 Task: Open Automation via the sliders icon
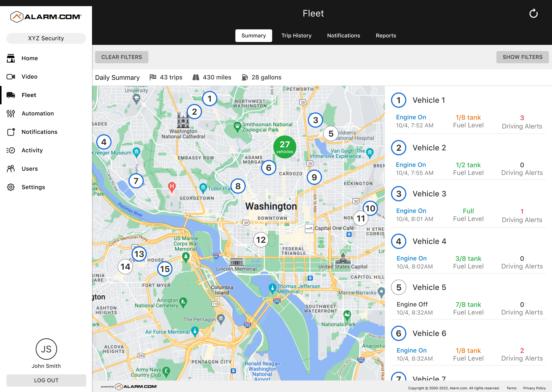point(11,113)
